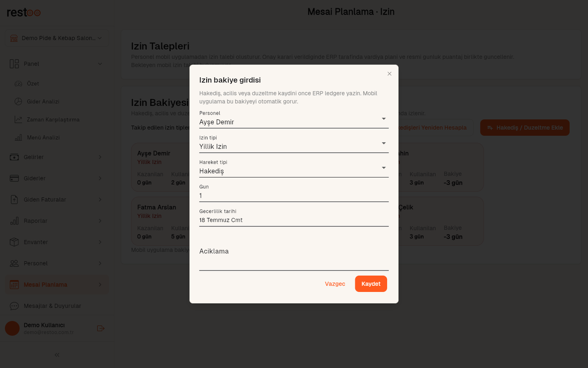Viewport: 588px width, 368px height.
Task: Click the Zaman Karşılaştırma chart icon
Action: pos(18,119)
